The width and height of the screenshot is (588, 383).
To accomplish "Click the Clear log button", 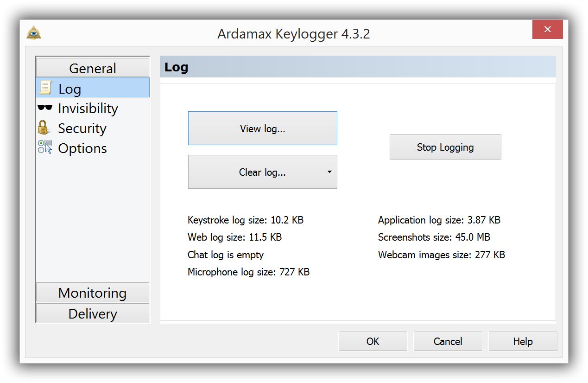I will click(263, 172).
